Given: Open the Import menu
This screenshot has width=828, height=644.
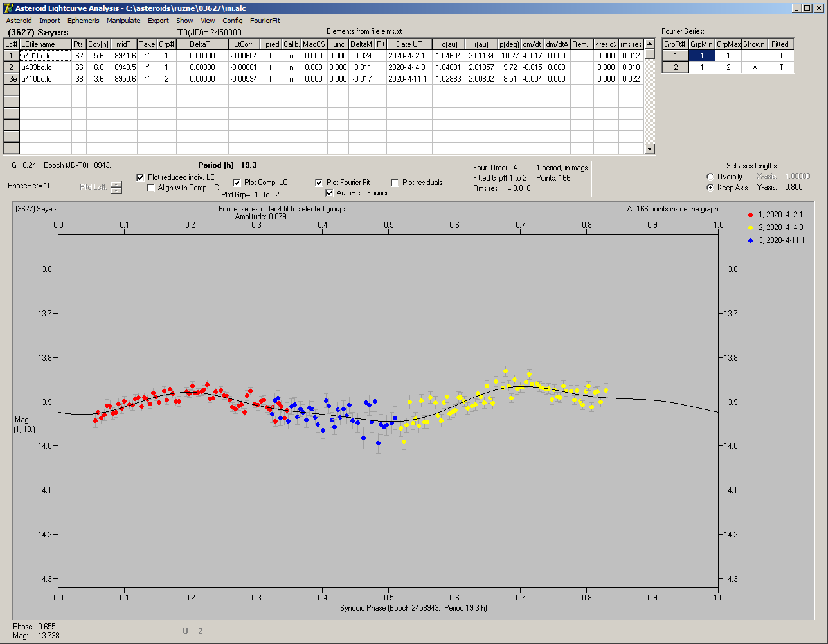Looking at the screenshot, I should pyautogui.click(x=50, y=21).
